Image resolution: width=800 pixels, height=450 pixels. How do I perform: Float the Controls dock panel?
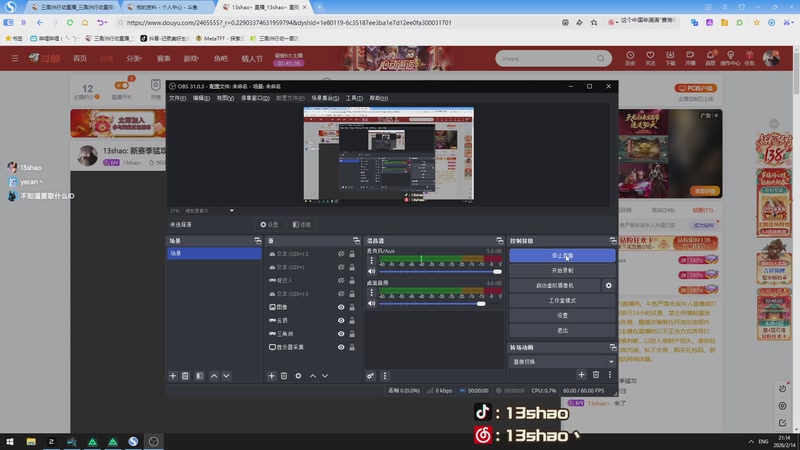point(613,241)
